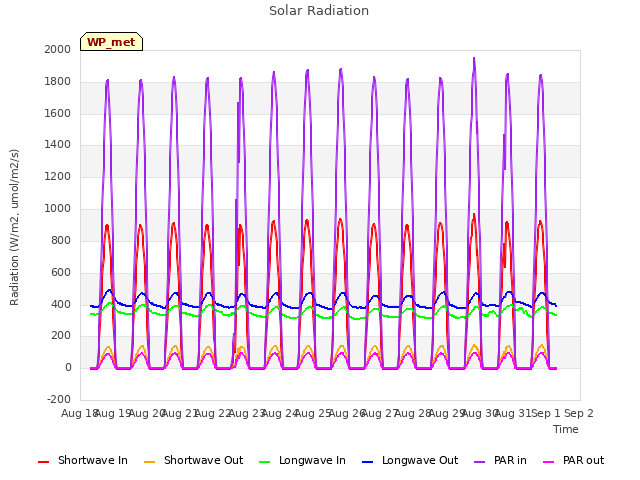Click the 1600 y-axis tick label
Screen dimensions: 640x480
(x=58, y=113)
